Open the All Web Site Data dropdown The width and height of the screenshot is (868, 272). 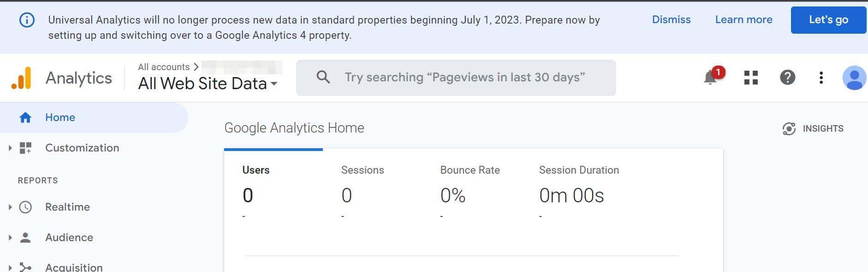[208, 84]
